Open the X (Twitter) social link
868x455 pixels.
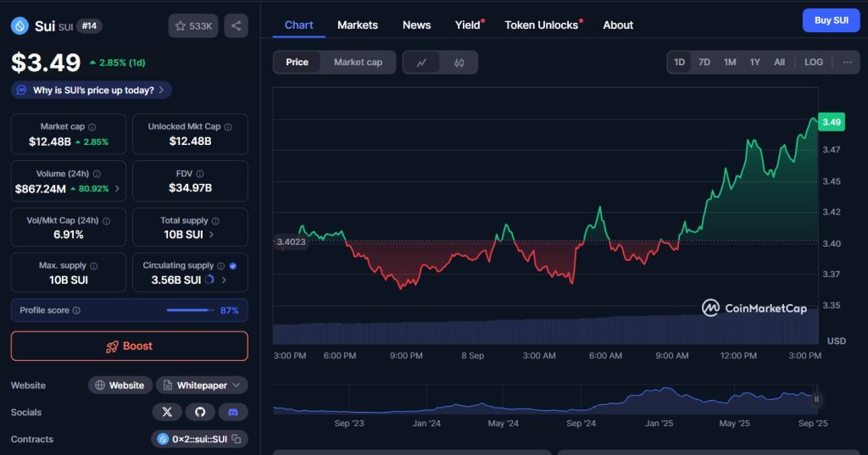(x=167, y=412)
